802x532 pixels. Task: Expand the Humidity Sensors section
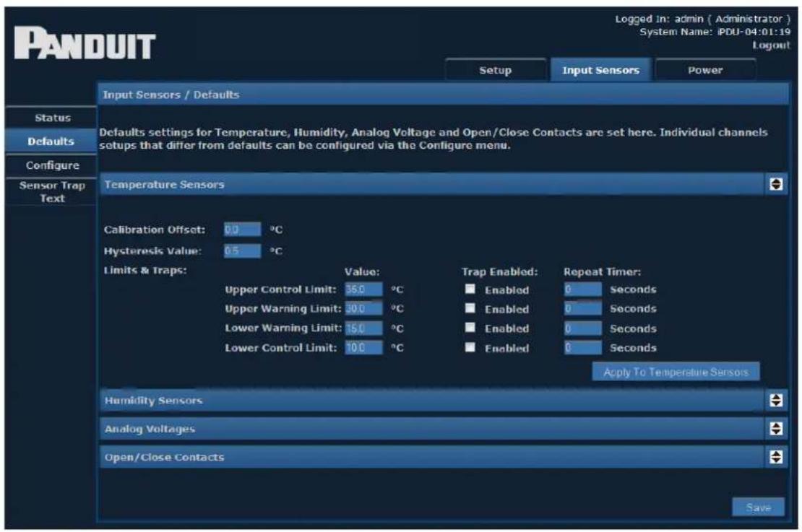[x=776, y=400]
